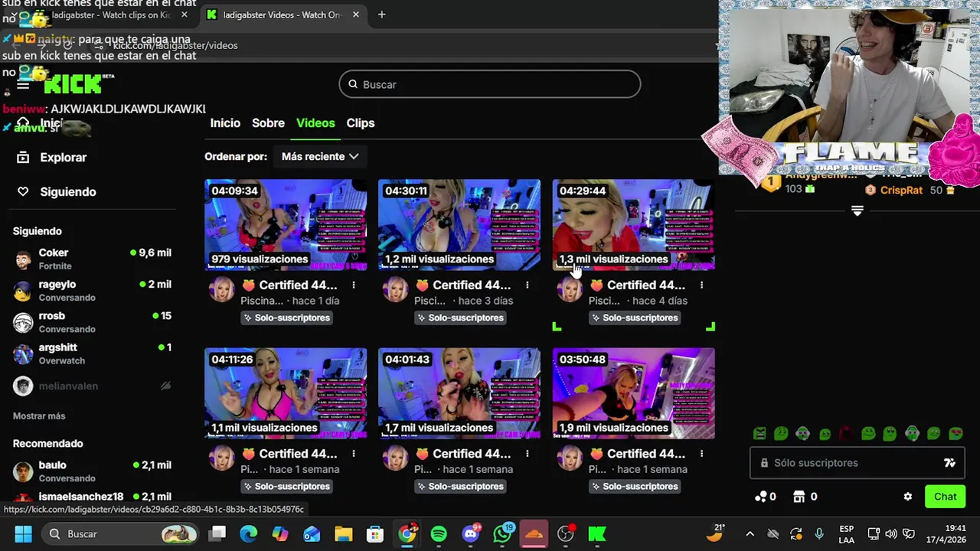The image size is (980, 551).
Task: Open rrosb's channel in sidebar
Action: tap(92, 321)
